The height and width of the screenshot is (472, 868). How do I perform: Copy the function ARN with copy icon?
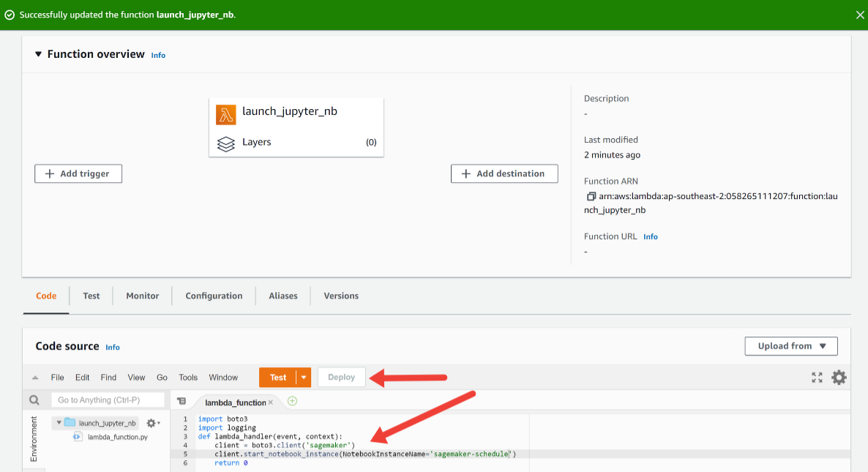[x=591, y=197]
